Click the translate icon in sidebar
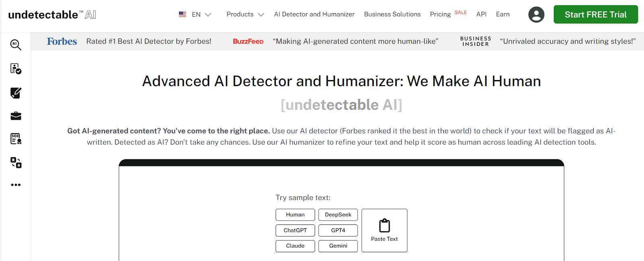Viewport: 644px width, 261px height. click(x=16, y=162)
